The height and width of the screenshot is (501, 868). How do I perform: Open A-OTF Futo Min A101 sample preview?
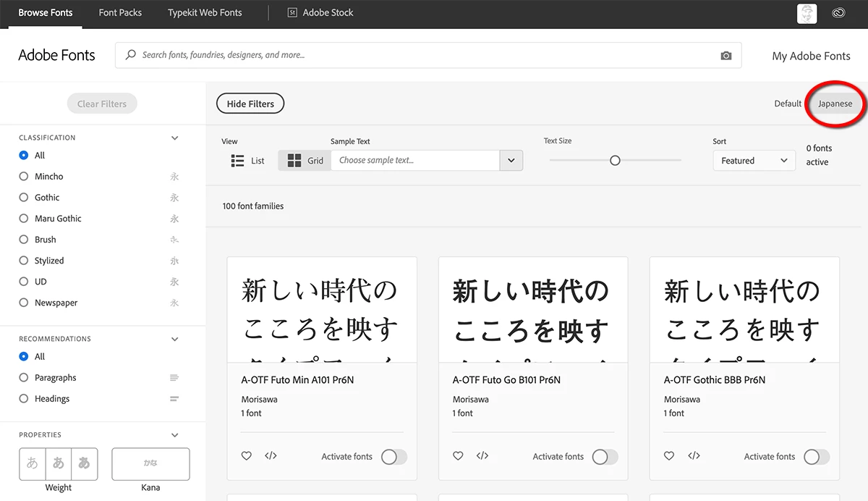click(x=322, y=310)
